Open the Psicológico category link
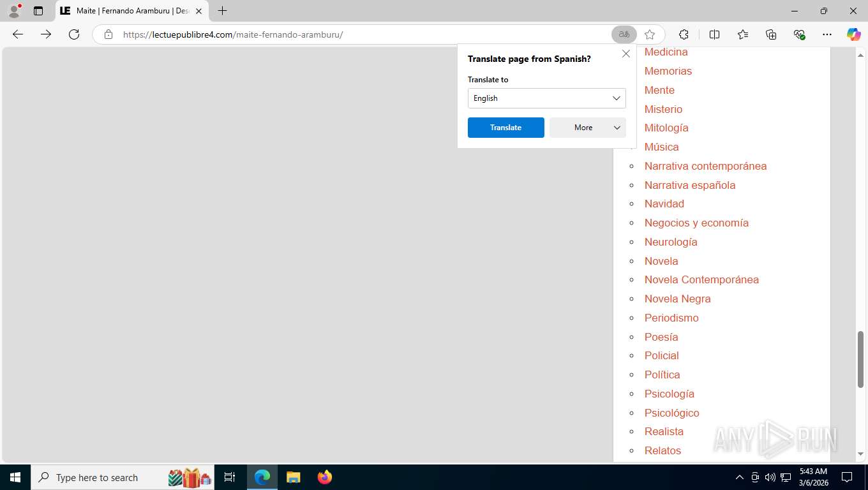Image resolution: width=868 pixels, height=490 pixels. click(x=671, y=413)
